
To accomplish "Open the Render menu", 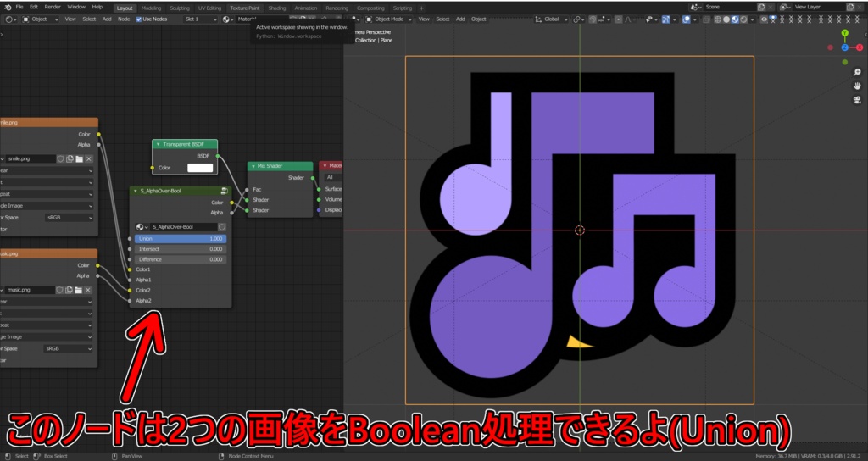I will [x=53, y=7].
